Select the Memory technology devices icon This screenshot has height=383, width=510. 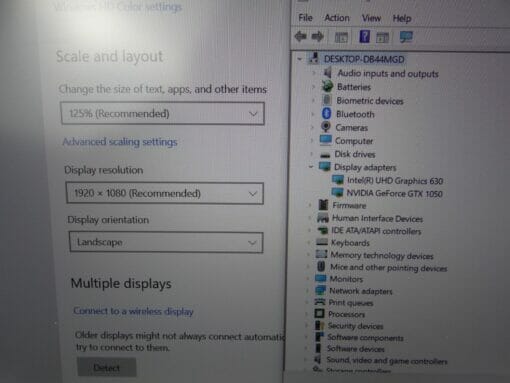tap(321, 254)
